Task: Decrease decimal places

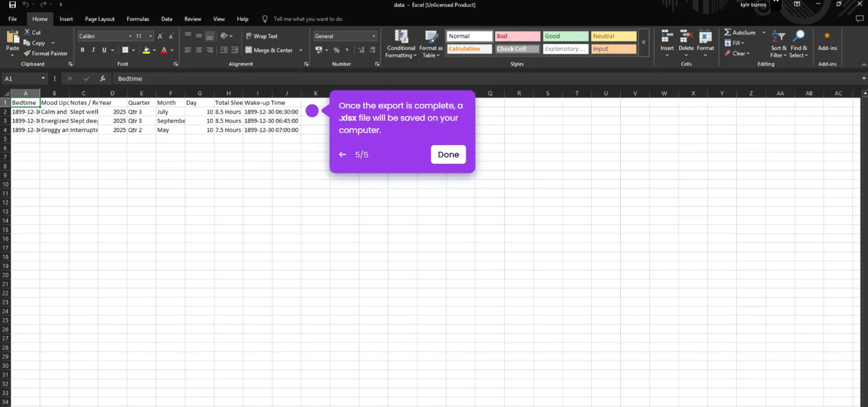Action: [373, 50]
